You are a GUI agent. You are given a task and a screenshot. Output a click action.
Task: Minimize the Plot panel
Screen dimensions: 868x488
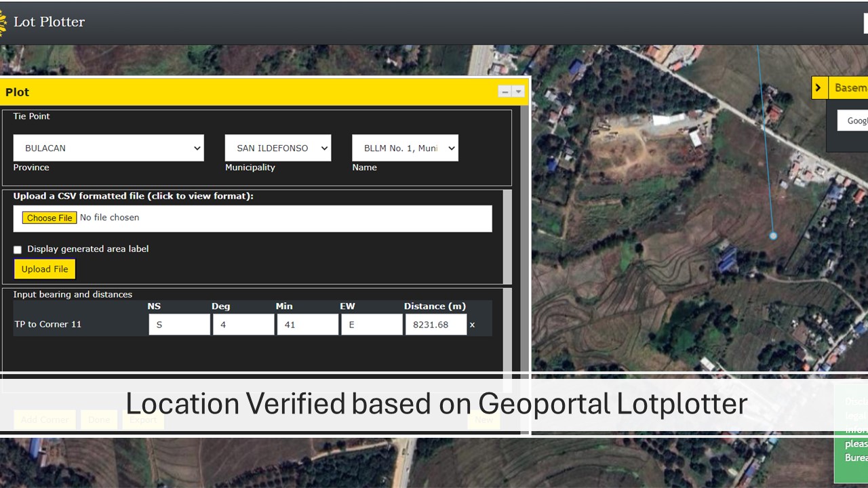click(x=505, y=91)
